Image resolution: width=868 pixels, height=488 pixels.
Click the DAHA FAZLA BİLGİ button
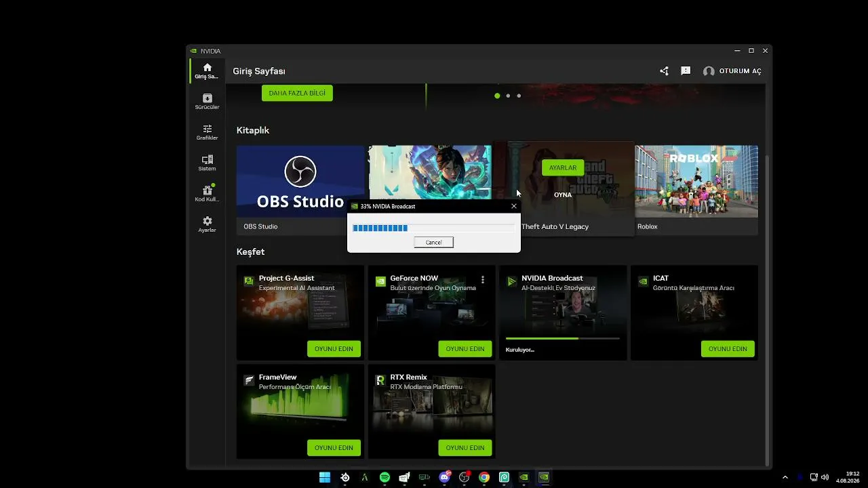pyautogui.click(x=297, y=93)
